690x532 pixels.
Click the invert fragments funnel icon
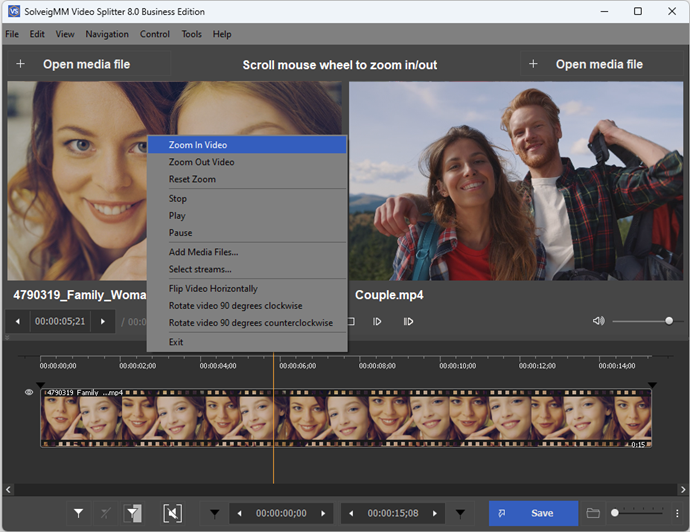(x=133, y=513)
